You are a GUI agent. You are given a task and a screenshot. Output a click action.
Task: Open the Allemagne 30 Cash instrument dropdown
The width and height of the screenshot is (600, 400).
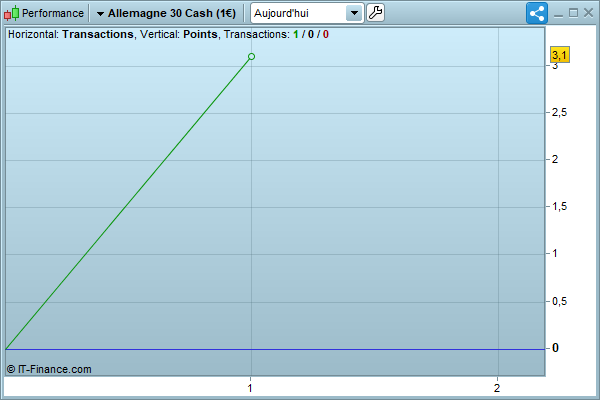click(x=166, y=13)
